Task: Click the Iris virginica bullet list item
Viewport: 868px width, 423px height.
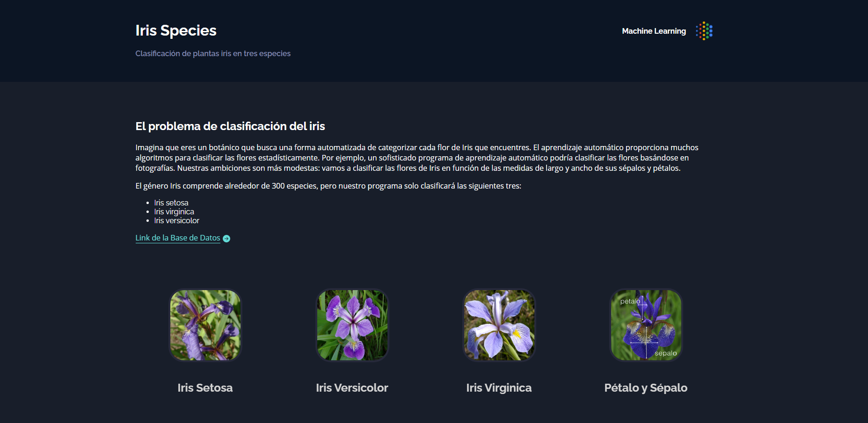Action: click(x=174, y=211)
